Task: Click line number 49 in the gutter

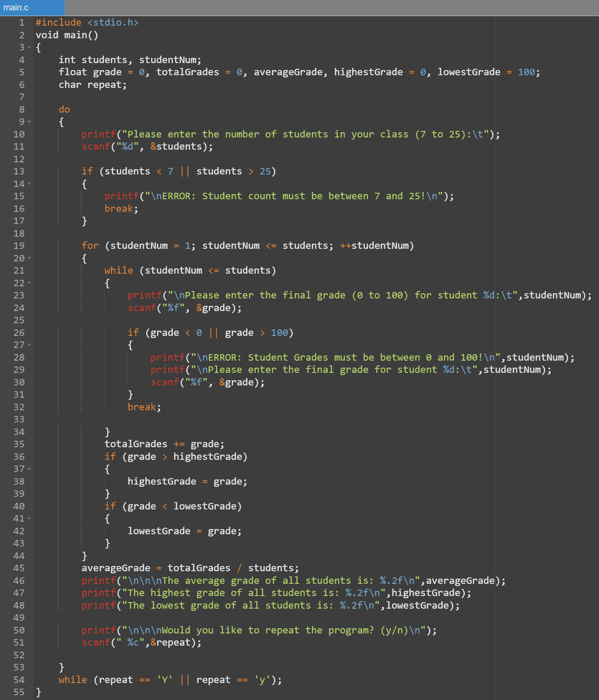Action: point(19,618)
